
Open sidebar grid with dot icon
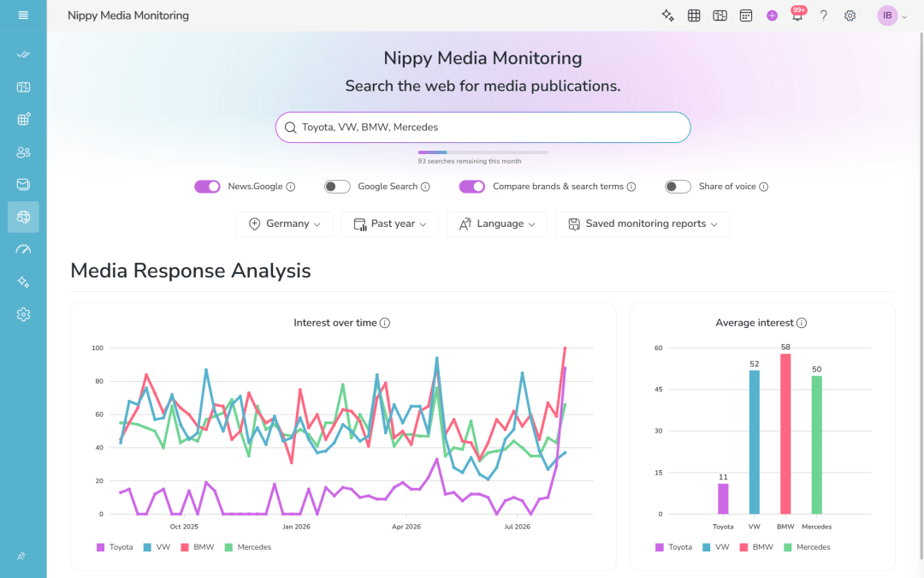click(x=23, y=120)
